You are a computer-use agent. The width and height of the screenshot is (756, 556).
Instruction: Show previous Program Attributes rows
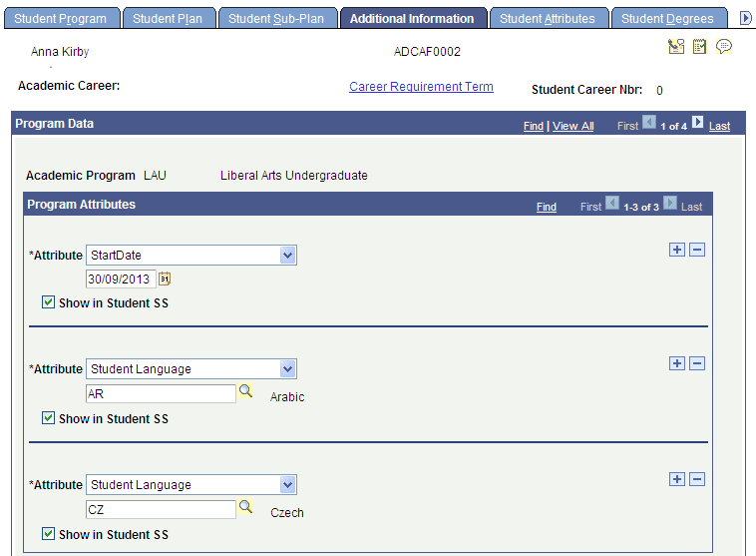(612, 204)
